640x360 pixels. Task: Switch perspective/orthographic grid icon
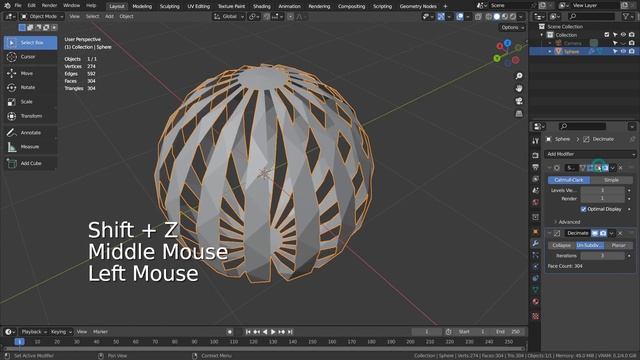(519, 113)
